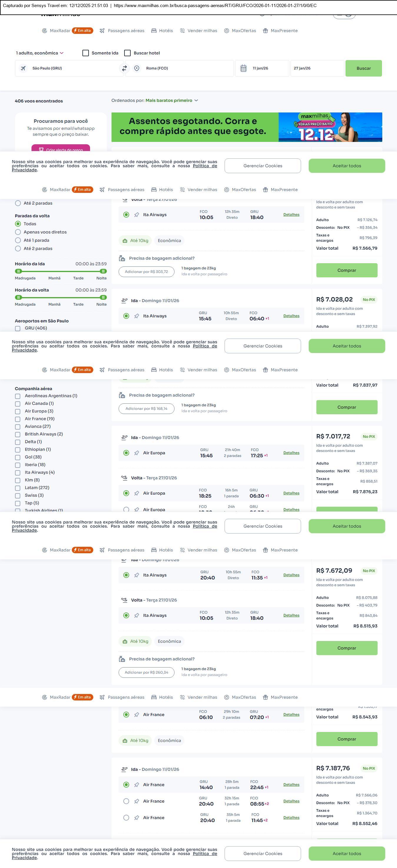The width and height of the screenshot is (397, 868).
Task: Click the top MaxPresente gift icon
Action: click(265, 31)
